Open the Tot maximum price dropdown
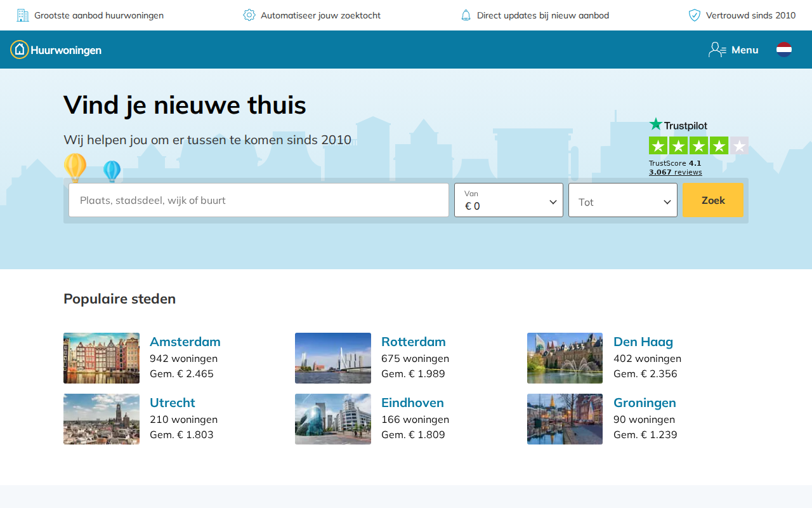The image size is (812, 508). 623,200
